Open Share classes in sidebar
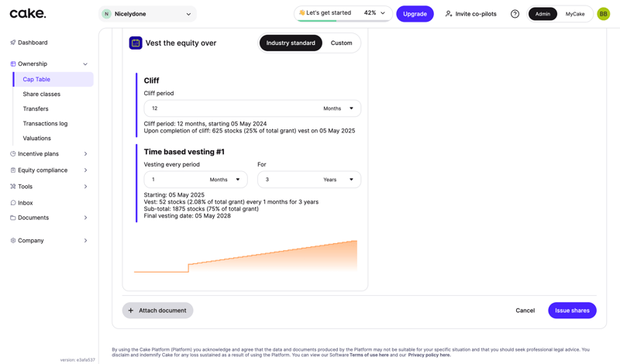Image resolution: width=620 pixels, height=364 pixels. [42, 94]
